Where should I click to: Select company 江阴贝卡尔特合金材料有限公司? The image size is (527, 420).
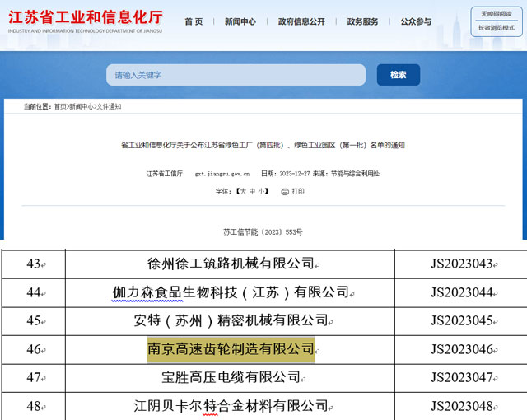click(x=231, y=406)
